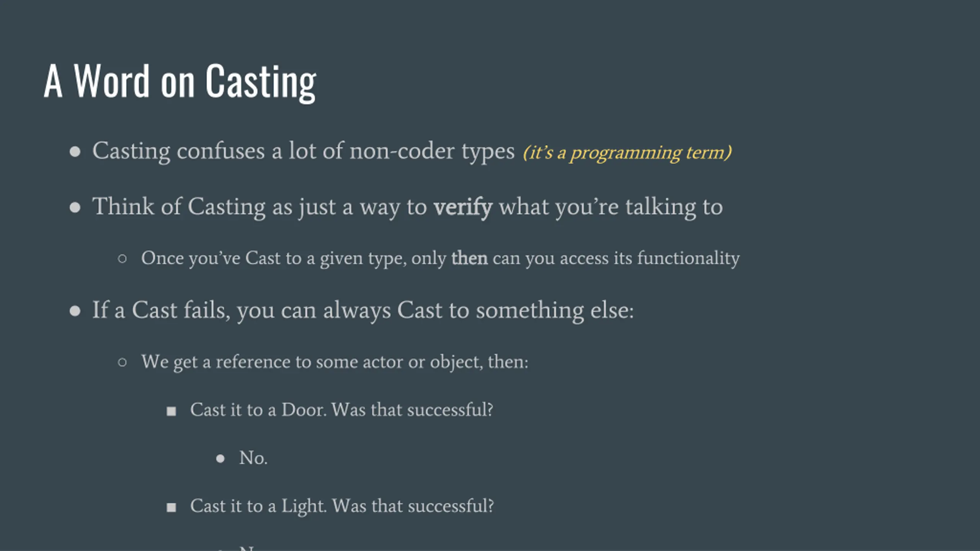The height and width of the screenshot is (551, 980).
Task: Click the bold word 'verify'
Action: (x=463, y=207)
